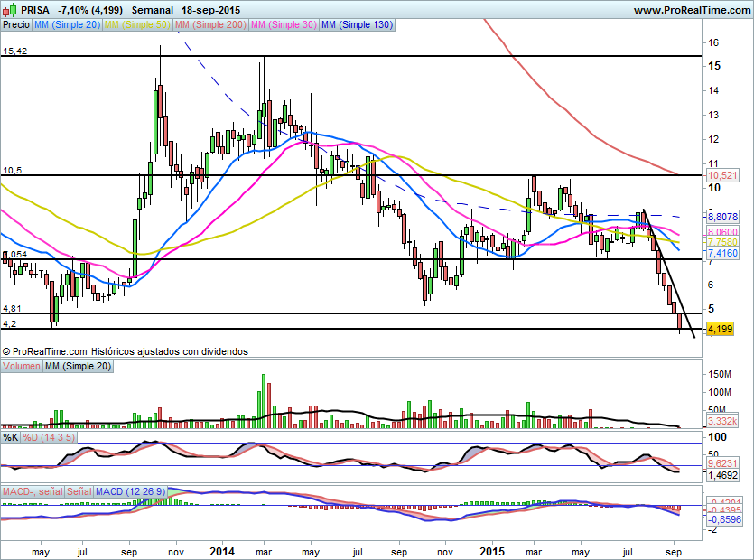Click the 7,7580 yellow price tag

(x=722, y=242)
